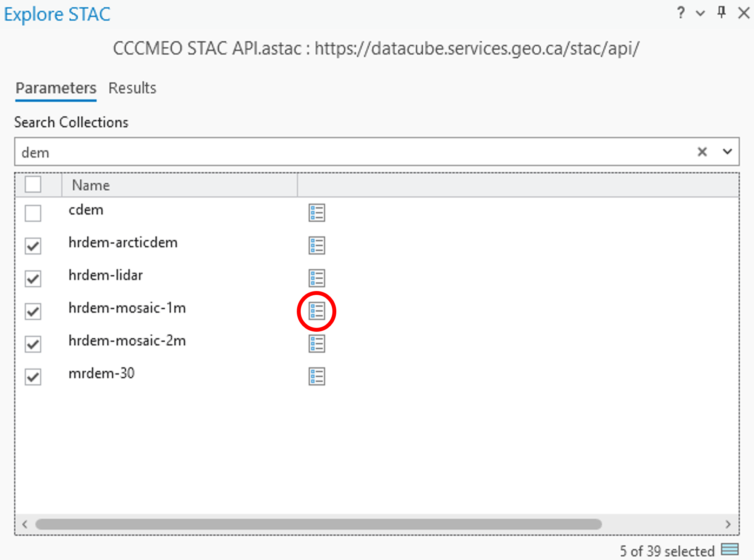Click the horizontal scrollbar right arrow

728,524
